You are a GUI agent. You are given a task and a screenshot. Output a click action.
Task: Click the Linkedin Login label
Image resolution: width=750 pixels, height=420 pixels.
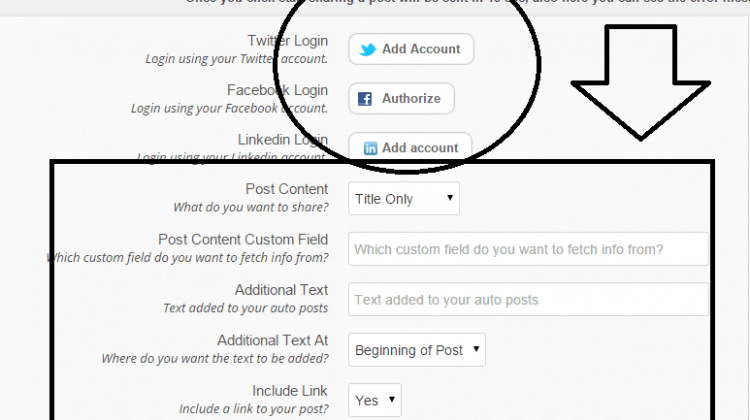pos(283,140)
